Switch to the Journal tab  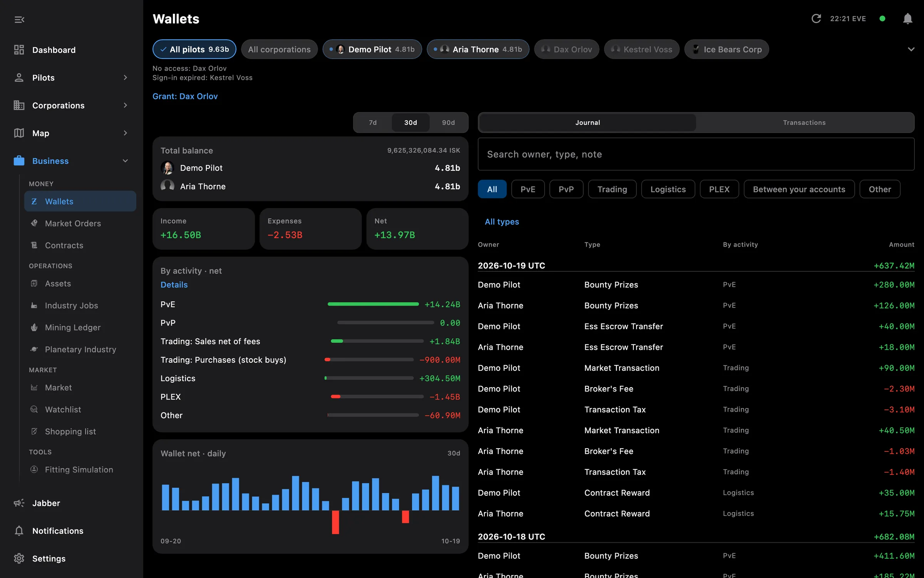(x=588, y=123)
